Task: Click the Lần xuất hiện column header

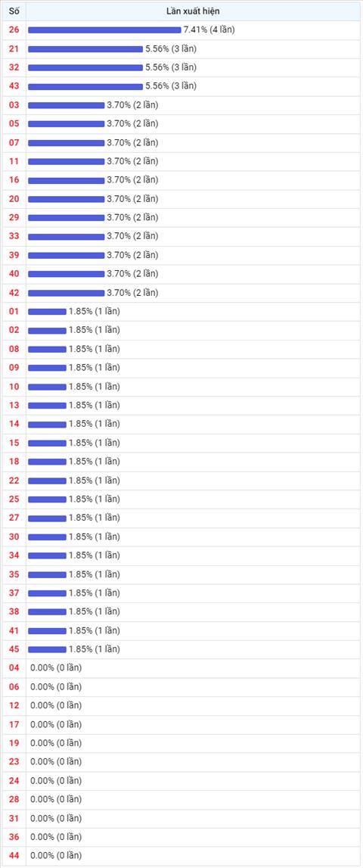Action: [x=194, y=11]
